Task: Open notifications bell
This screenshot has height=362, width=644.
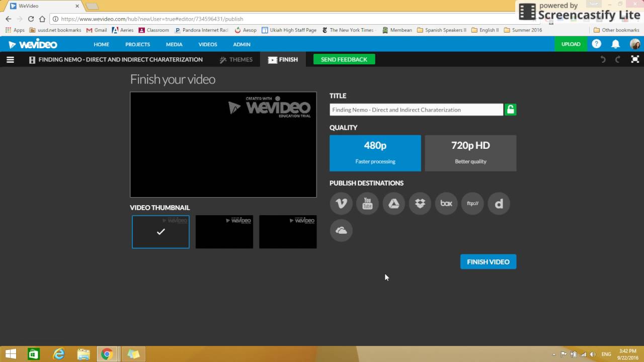Action: 615,44
